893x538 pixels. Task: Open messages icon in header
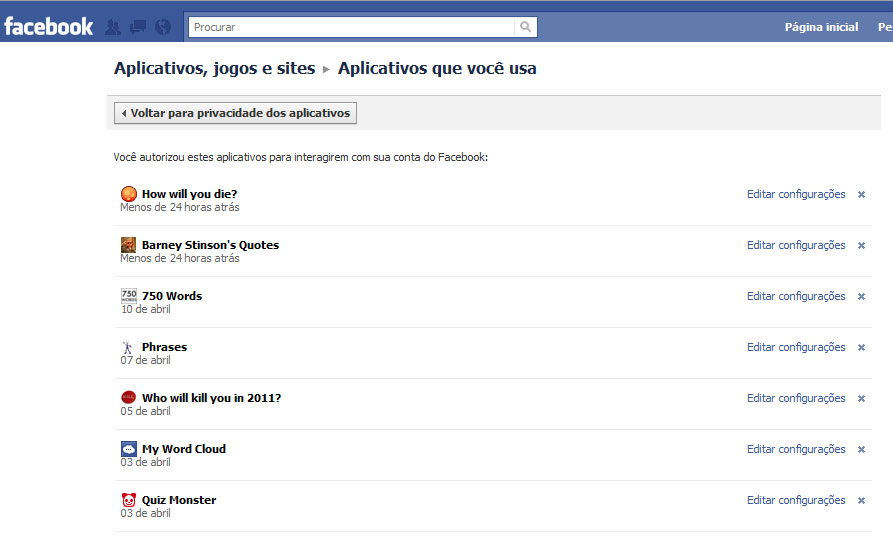point(138,27)
